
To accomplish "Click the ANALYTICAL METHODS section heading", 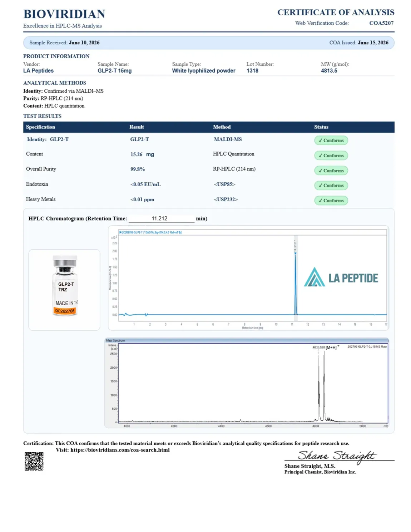I will tap(55, 83).
